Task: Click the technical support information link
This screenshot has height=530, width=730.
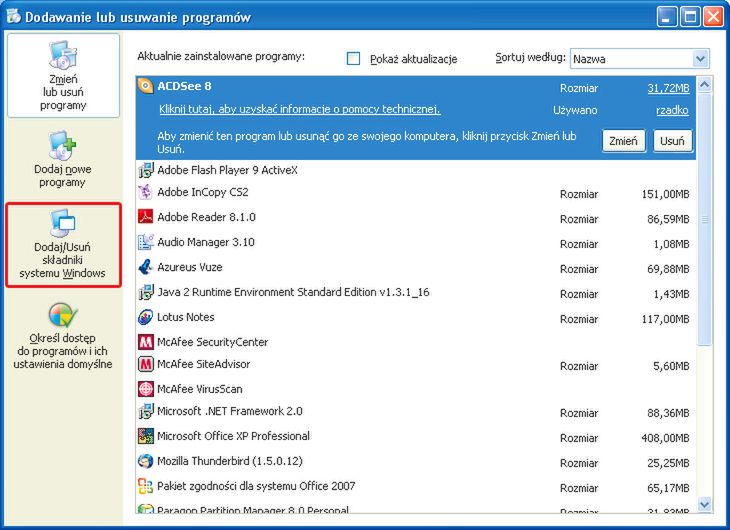Action: [x=299, y=109]
